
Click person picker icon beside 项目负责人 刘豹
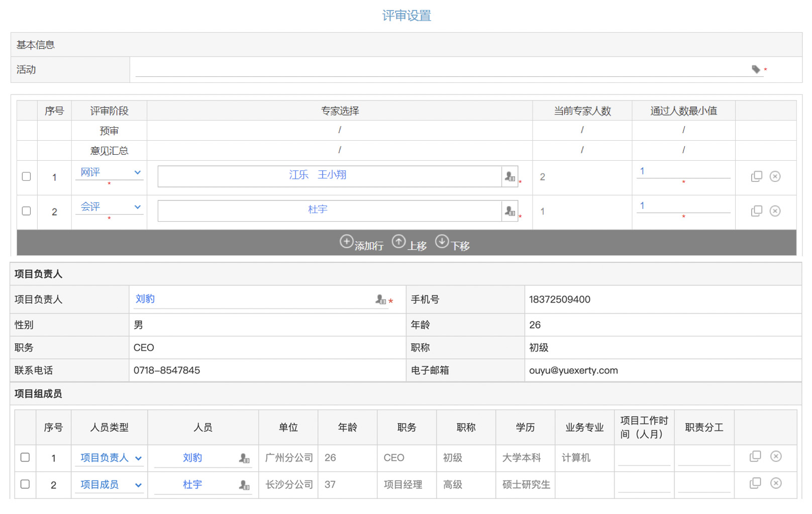(x=380, y=300)
